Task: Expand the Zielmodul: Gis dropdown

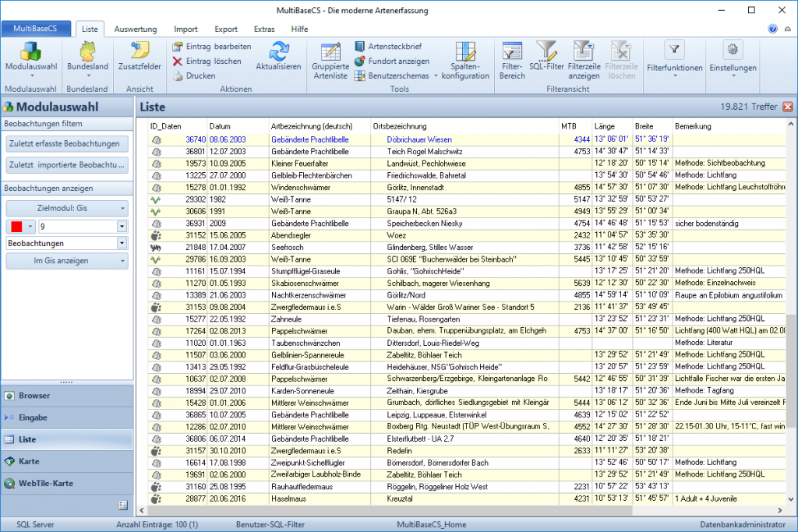Action: point(68,209)
